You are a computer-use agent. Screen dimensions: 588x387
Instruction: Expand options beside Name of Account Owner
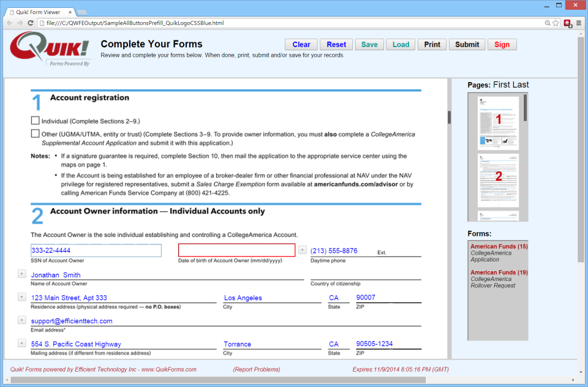pos(21,274)
